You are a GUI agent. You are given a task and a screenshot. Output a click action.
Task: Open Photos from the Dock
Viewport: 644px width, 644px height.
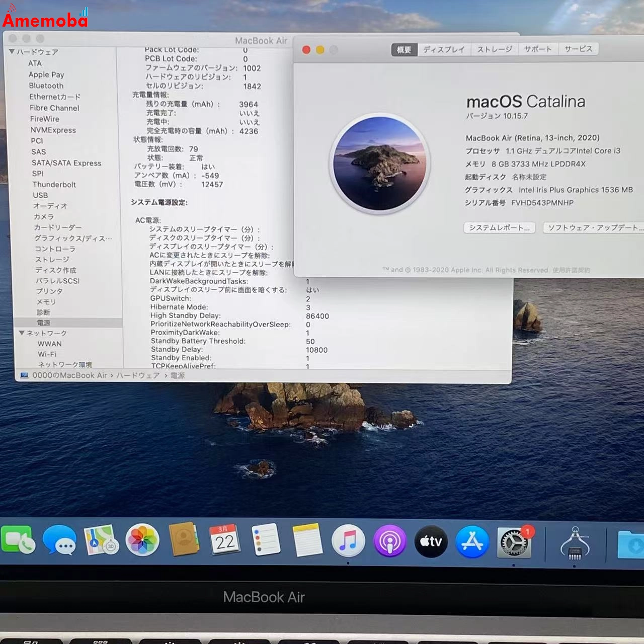pyautogui.click(x=142, y=541)
